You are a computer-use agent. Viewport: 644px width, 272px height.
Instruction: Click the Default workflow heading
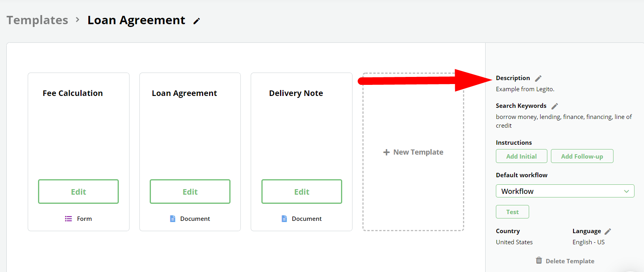pos(522,175)
